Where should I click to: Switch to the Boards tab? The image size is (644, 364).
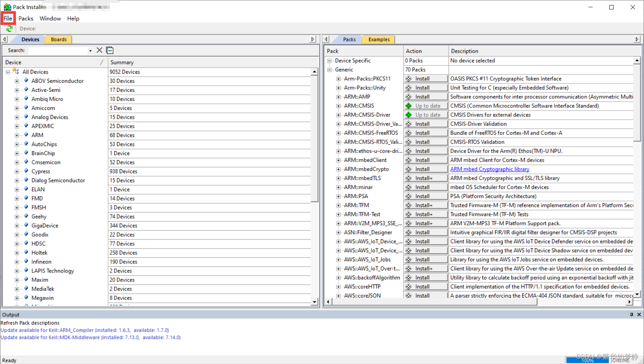point(59,39)
